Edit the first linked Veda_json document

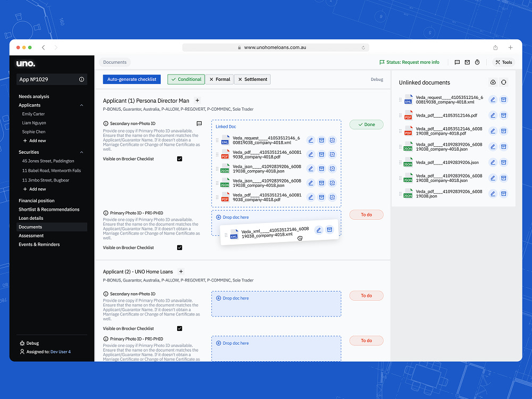click(x=311, y=169)
